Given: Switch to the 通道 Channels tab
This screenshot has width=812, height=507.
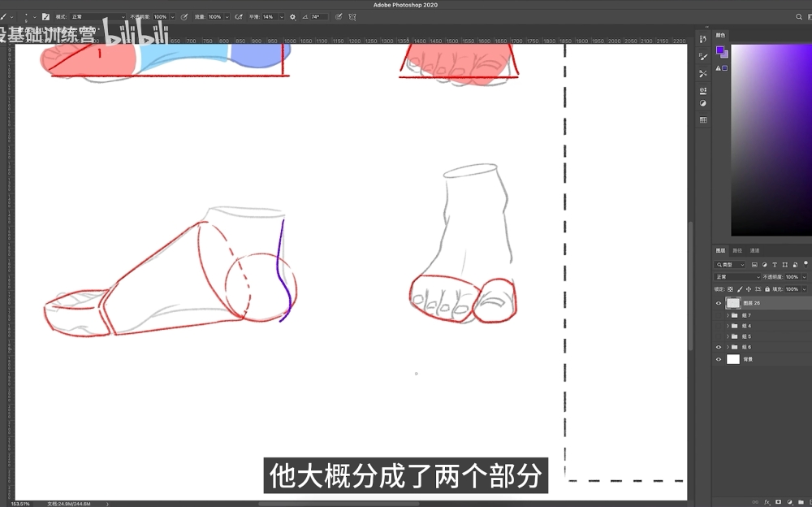Looking at the screenshot, I should 754,250.
